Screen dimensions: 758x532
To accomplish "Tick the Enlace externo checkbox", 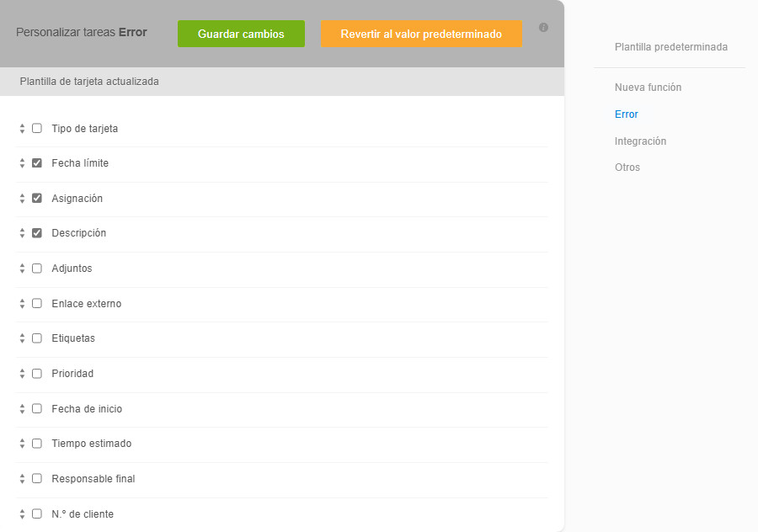I will click(37, 304).
